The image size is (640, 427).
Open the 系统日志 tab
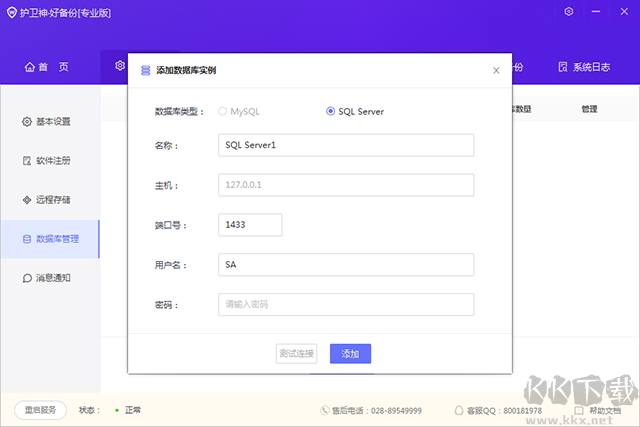584,67
